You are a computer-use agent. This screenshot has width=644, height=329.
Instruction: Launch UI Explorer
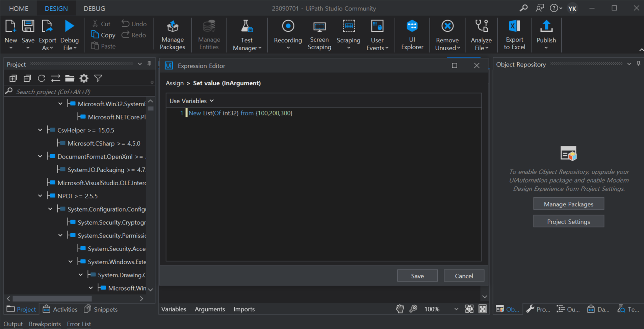click(x=412, y=35)
